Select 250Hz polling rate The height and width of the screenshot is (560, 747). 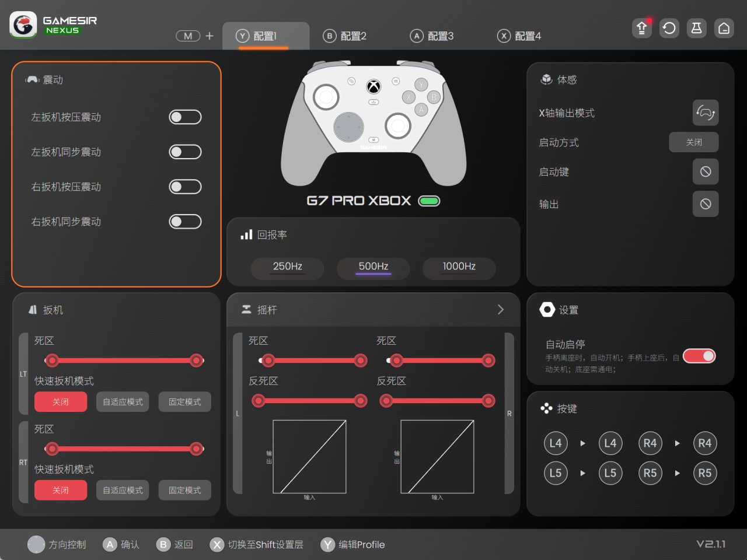pyautogui.click(x=288, y=267)
